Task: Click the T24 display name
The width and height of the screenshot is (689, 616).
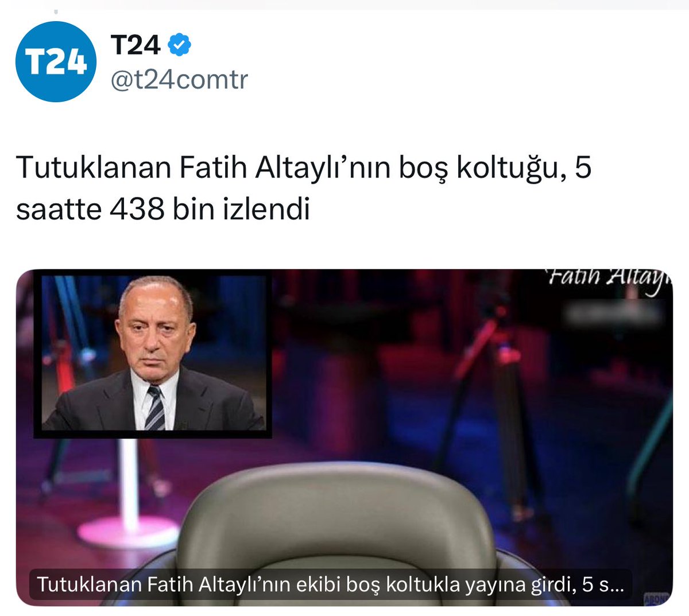Action: (136, 45)
